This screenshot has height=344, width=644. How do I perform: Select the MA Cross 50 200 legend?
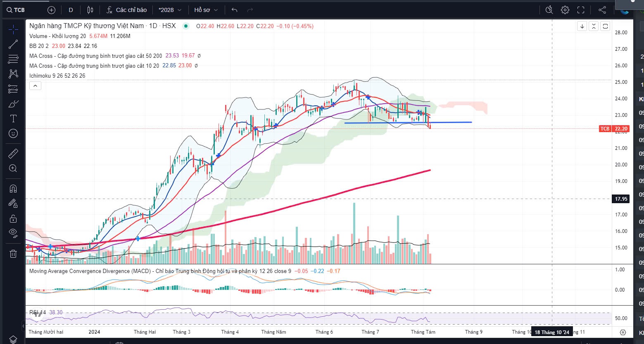pos(96,56)
